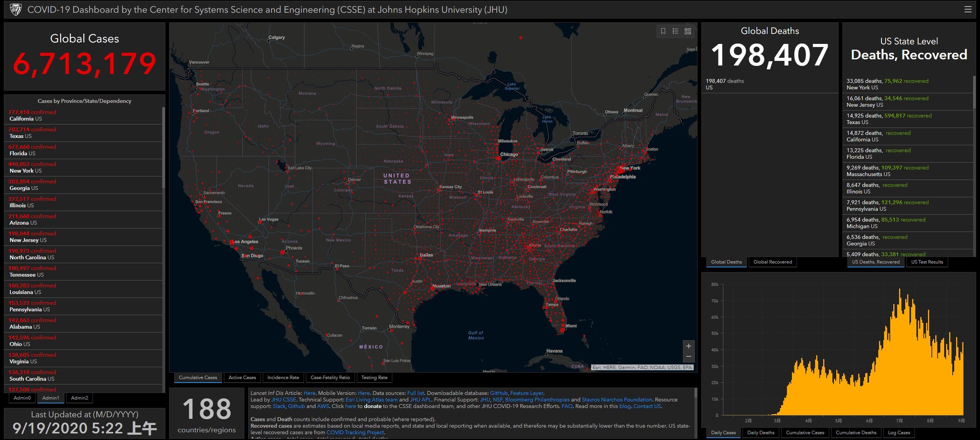The image size is (980, 440).
Task: Open the GitHub downloadable database link
Action: click(x=499, y=393)
